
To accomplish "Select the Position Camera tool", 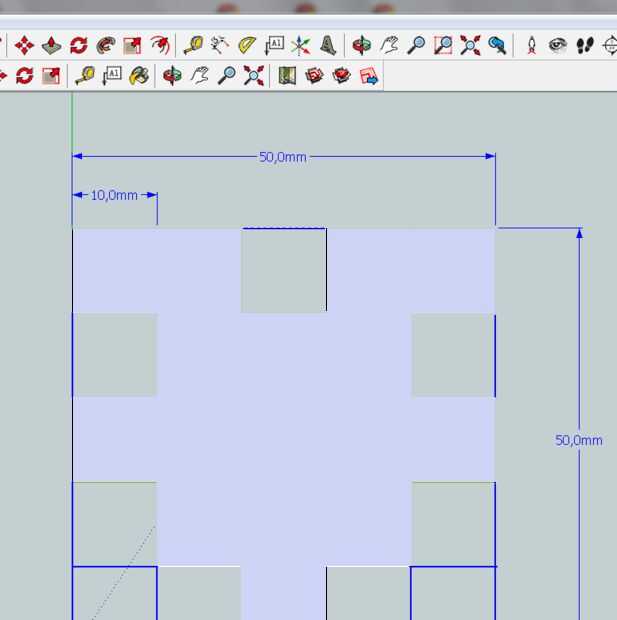I will click(532, 45).
